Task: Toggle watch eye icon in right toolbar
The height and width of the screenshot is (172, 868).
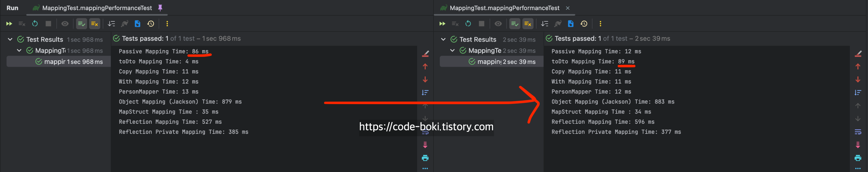Action: pos(498,24)
